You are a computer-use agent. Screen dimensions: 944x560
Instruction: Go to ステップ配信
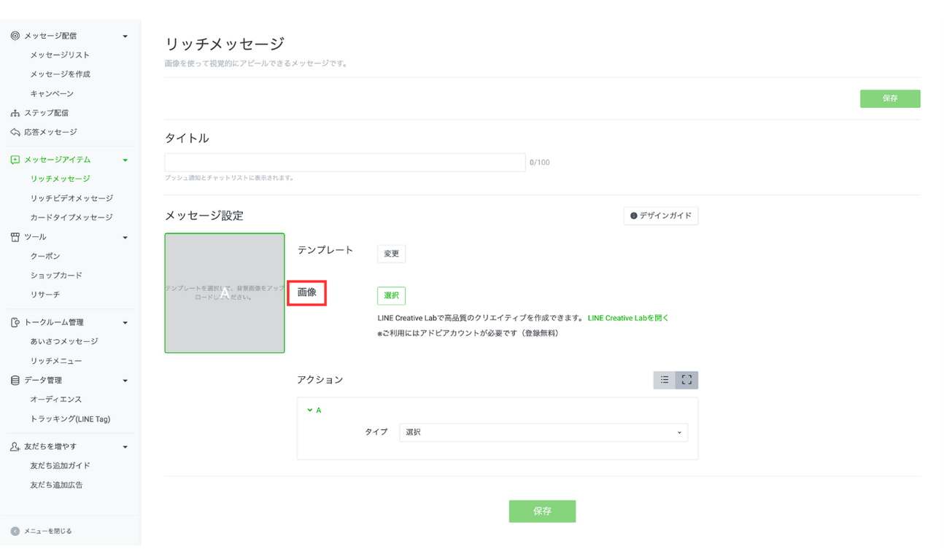(46, 113)
